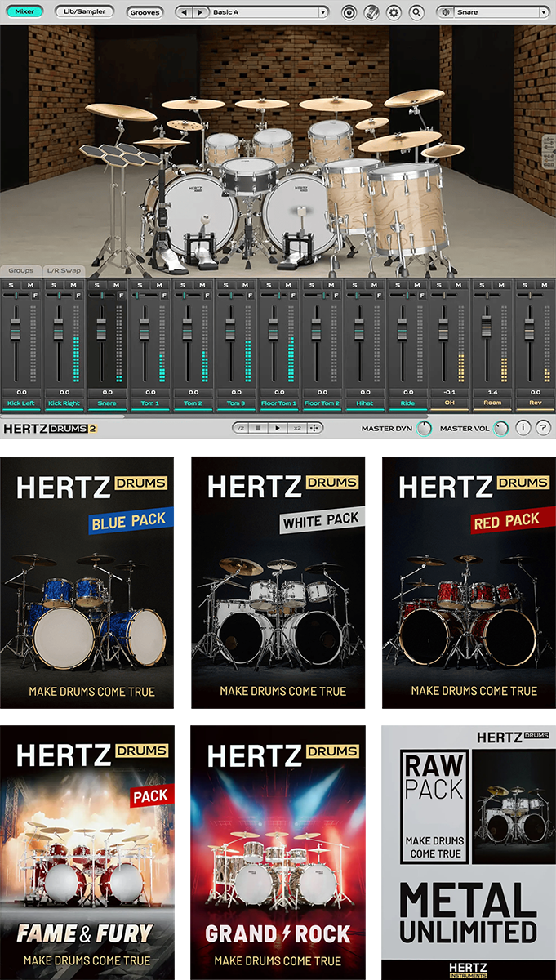The image size is (556, 980).
Task: Open the settings gear in top toolbar
Action: (x=394, y=12)
